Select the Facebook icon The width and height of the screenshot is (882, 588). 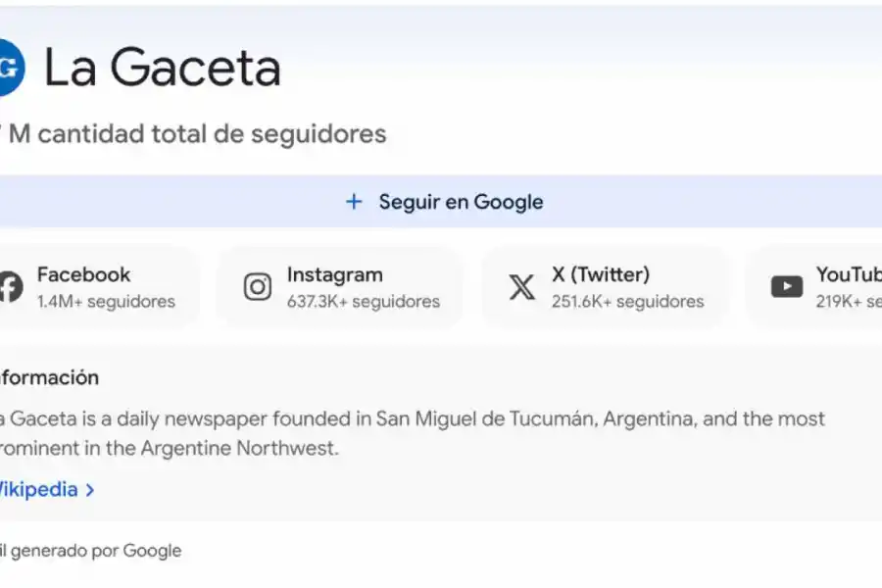click(x=10, y=286)
